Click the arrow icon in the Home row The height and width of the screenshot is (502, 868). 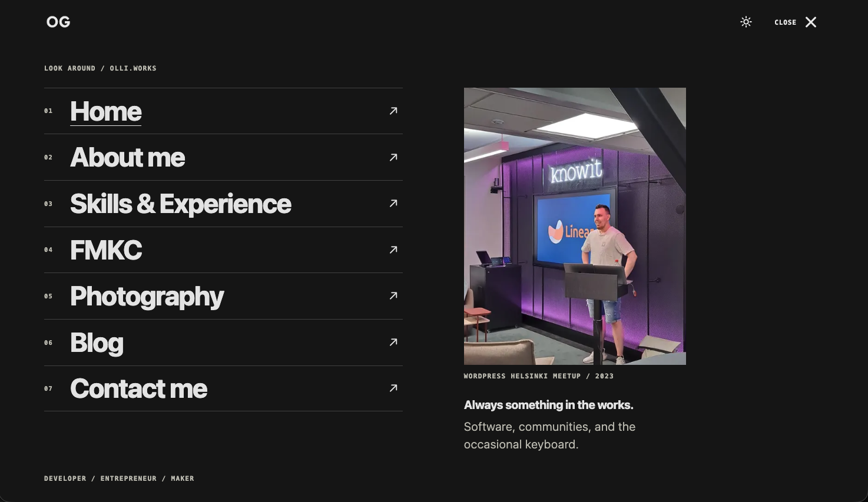tap(393, 111)
